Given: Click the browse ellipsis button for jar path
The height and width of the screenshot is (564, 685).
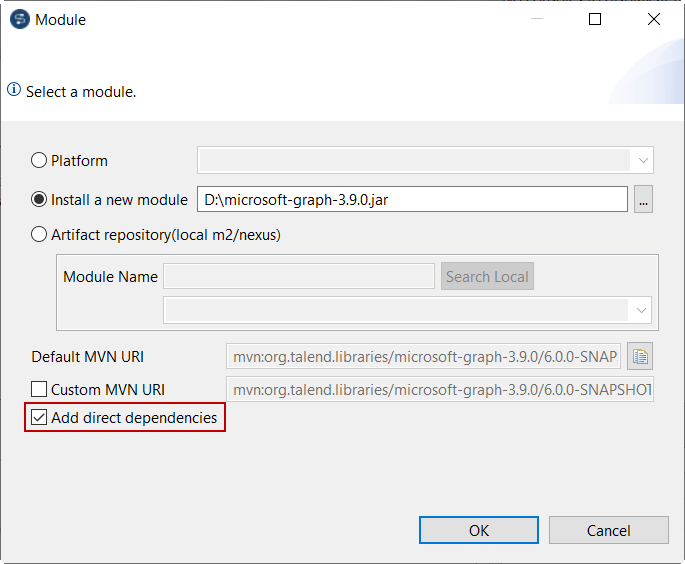Looking at the screenshot, I should (x=643, y=200).
